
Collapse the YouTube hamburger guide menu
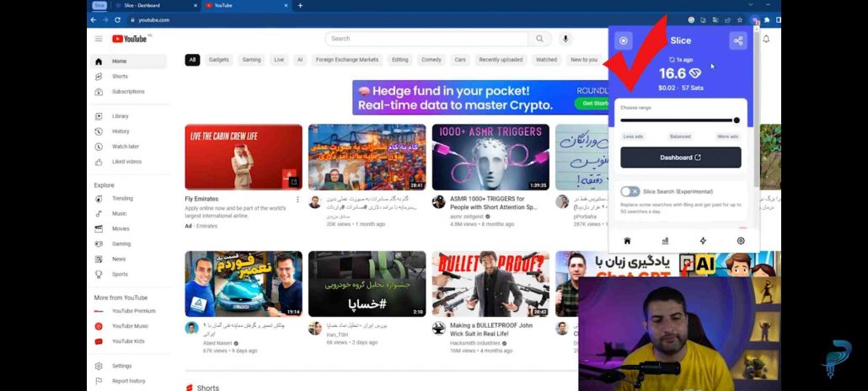coord(99,39)
